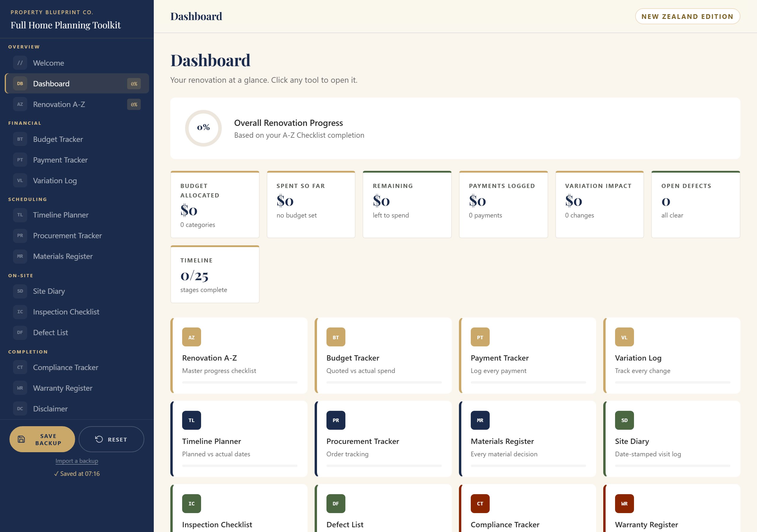757x532 pixels.
Task: Click the Renovation A-Z card progress bar
Action: (240, 382)
